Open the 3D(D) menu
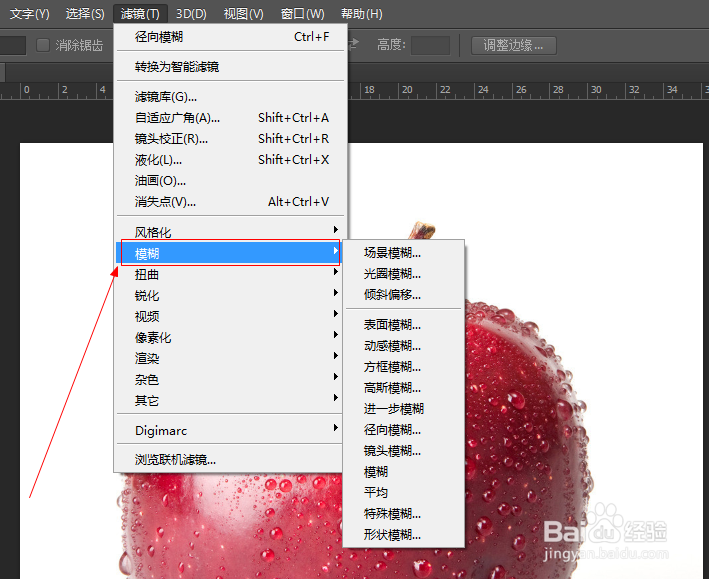Screen dimensions: 709x579 191,14
